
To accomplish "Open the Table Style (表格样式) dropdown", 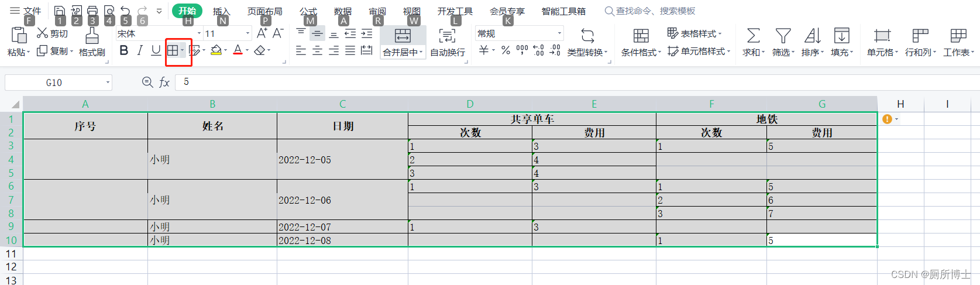I will [694, 33].
